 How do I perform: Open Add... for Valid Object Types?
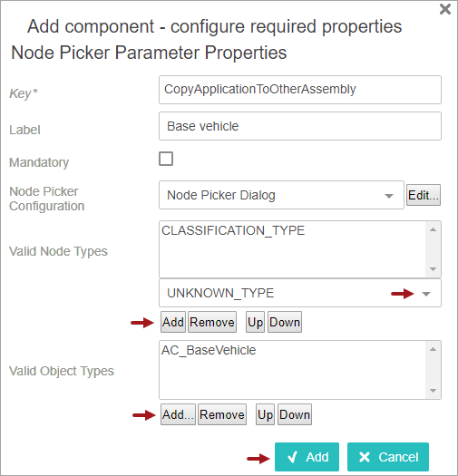(x=178, y=414)
